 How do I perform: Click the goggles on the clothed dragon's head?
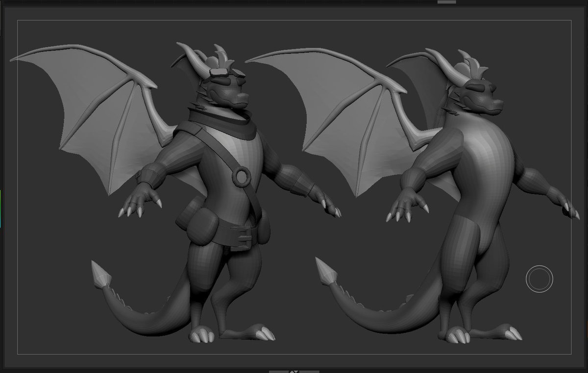[x=227, y=72]
